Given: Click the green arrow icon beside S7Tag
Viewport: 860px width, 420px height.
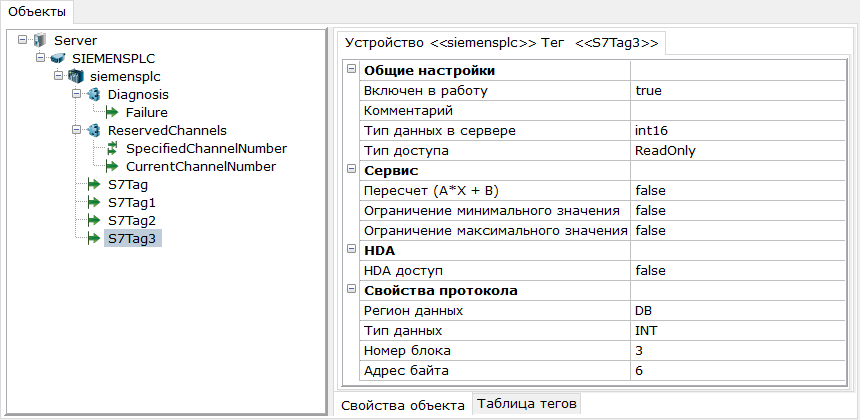Looking at the screenshot, I should (94, 184).
